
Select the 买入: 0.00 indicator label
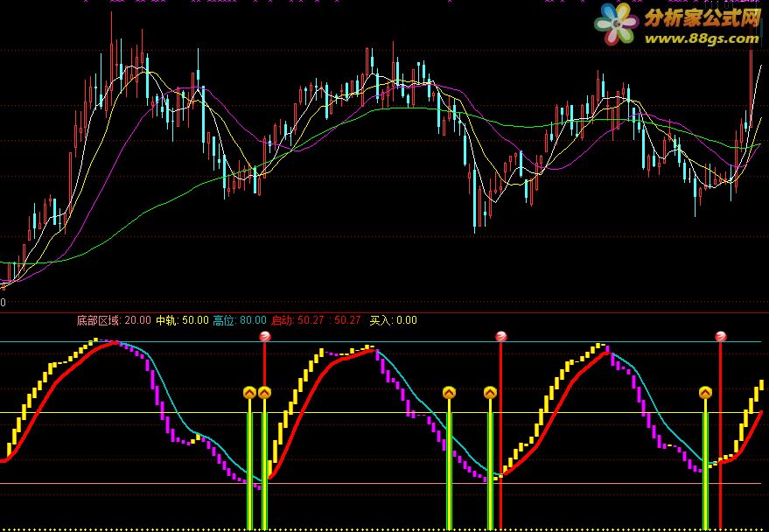[x=394, y=320]
